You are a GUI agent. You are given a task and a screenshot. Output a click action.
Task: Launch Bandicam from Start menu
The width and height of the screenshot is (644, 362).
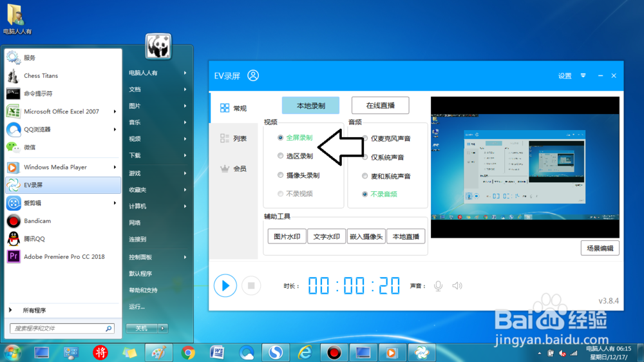click(63, 221)
